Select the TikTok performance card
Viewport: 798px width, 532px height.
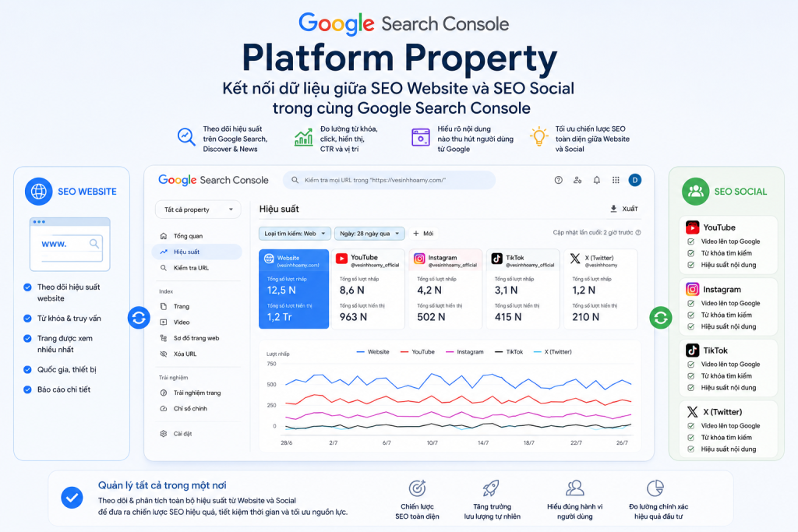click(523, 289)
